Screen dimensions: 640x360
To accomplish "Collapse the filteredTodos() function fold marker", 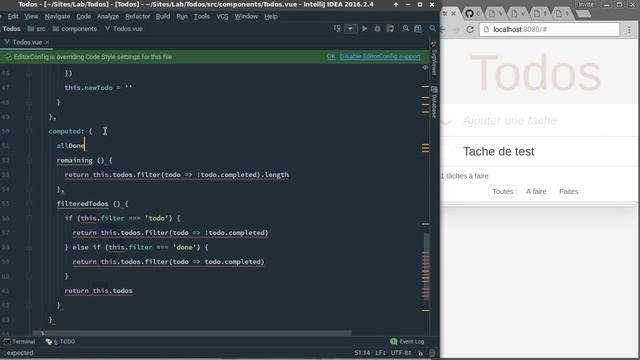I will 29,203.
